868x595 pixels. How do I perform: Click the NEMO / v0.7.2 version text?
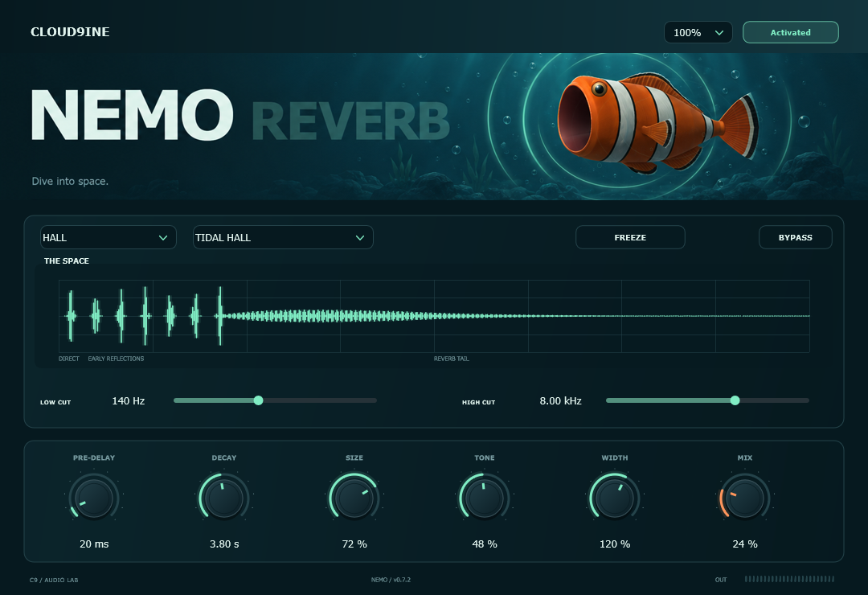[x=391, y=580]
